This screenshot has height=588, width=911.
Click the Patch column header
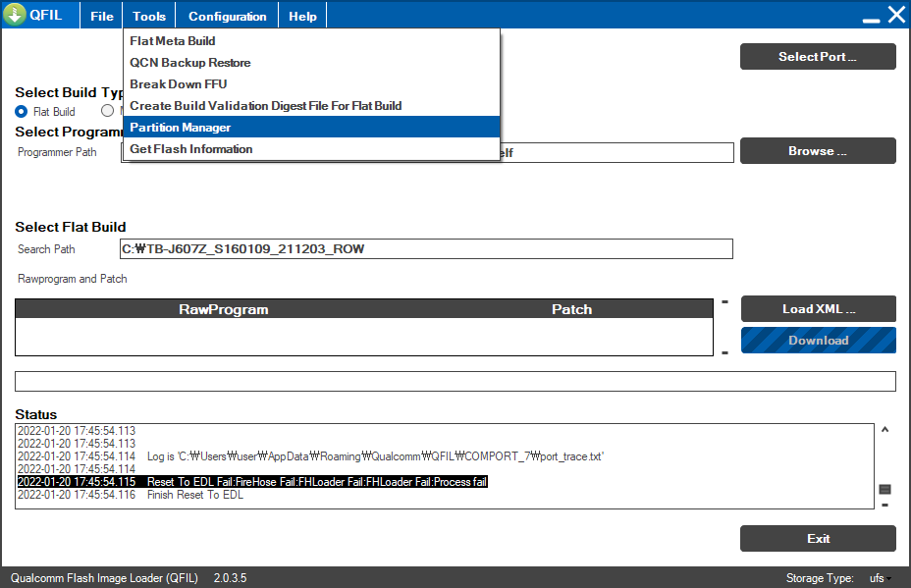pyautogui.click(x=571, y=309)
